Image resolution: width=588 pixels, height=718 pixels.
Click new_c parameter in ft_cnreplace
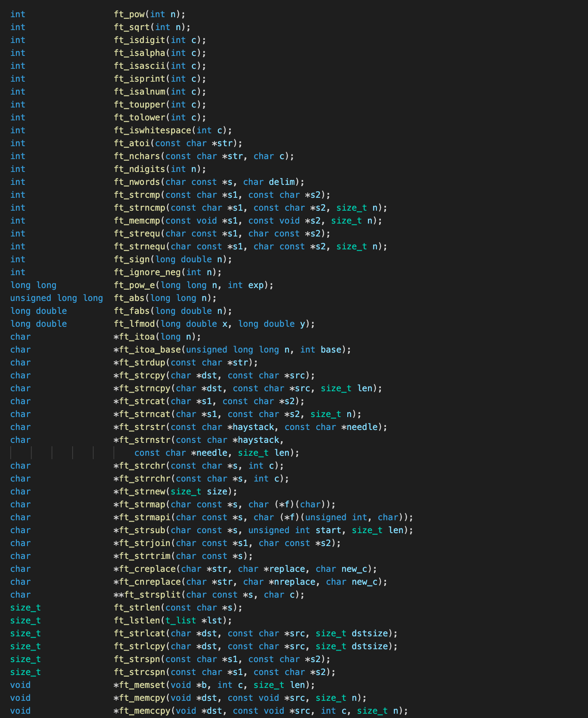click(x=364, y=582)
